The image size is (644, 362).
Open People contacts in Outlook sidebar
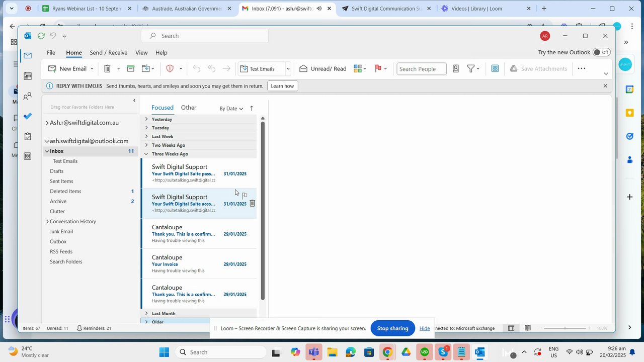[x=28, y=96]
